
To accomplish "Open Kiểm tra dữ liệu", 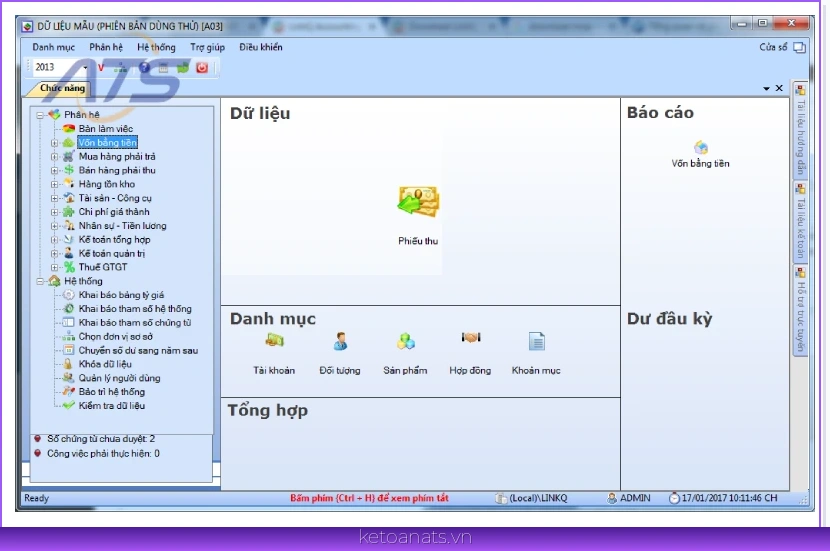I will pos(112,405).
